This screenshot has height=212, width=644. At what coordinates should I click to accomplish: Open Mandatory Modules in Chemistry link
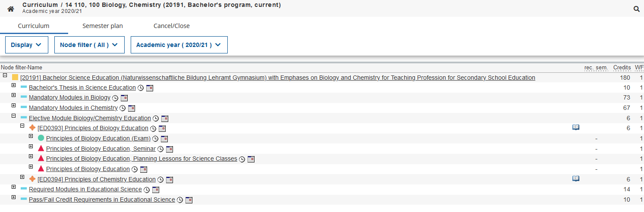click(x=73, y=108)
